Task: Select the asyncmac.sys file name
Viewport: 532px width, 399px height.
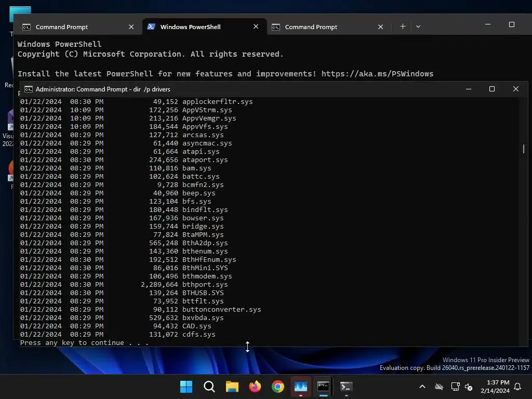Action: (207, 143)
